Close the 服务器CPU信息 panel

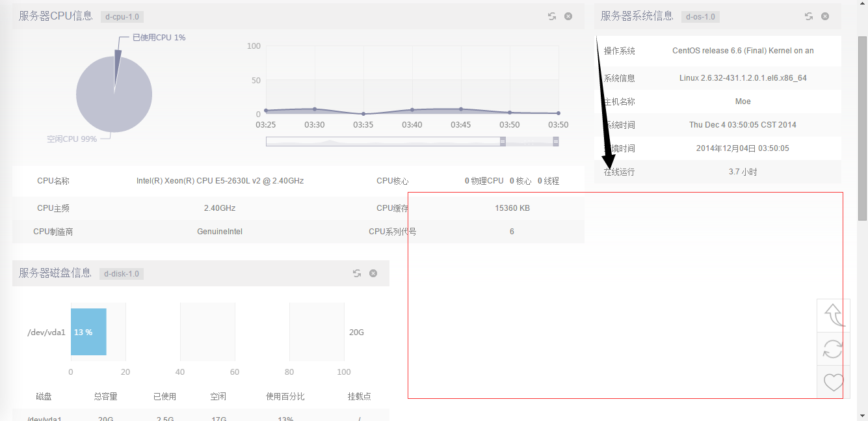[568, 16]
